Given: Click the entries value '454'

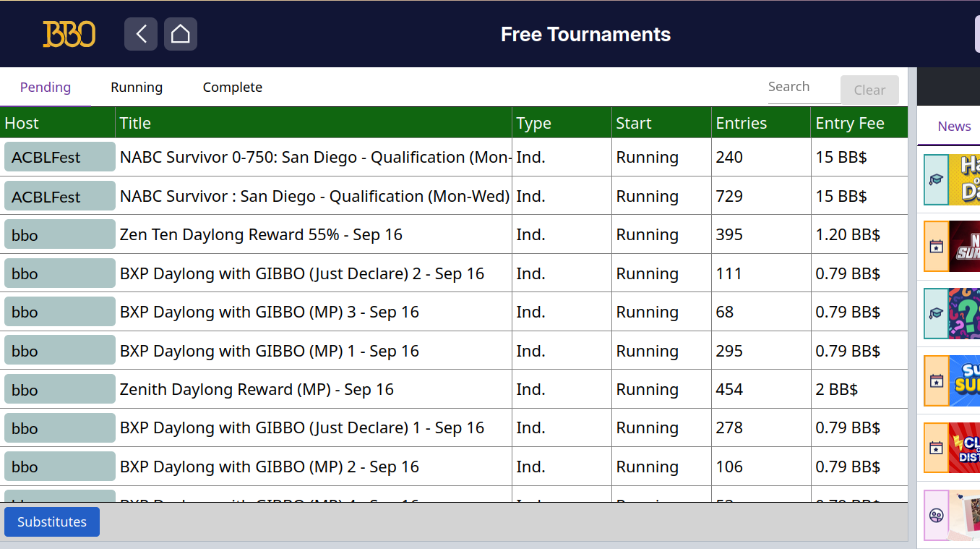Looking at the screenshot, I should [x=729, y=389].
